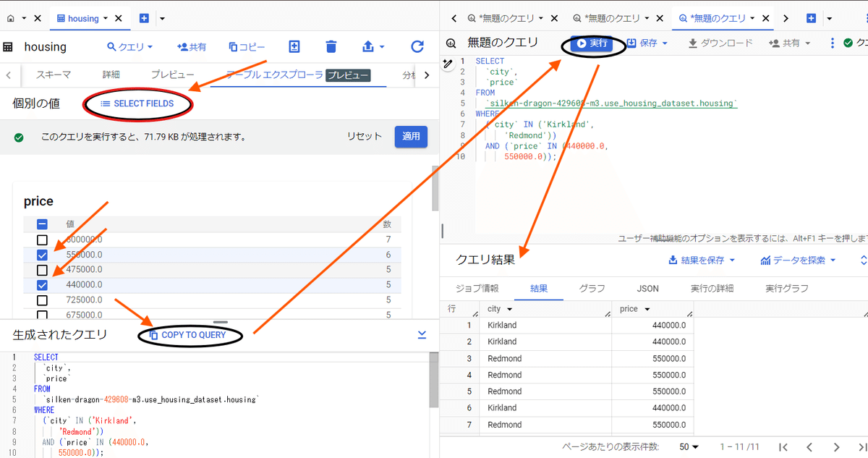The width and height of the screenshot is (868, 458).
Task: Click the create snapshot icon next to コピー
Action: pyautogui.click(x=294, y=47)
